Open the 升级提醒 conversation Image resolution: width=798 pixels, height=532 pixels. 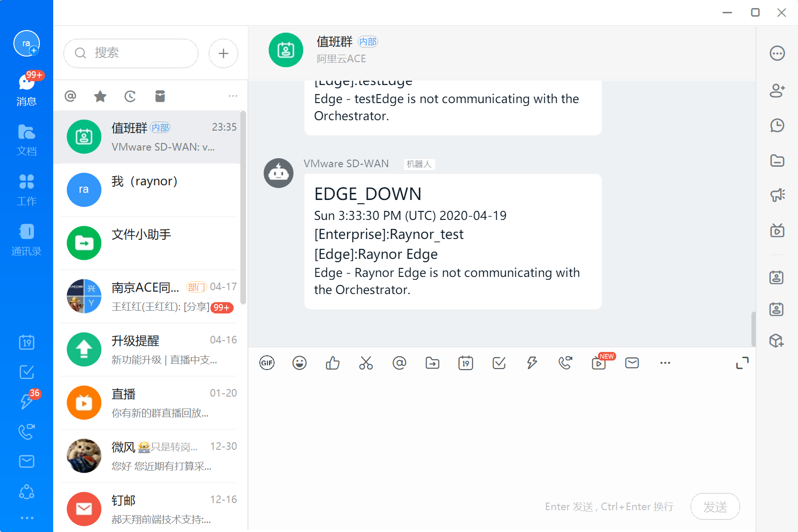point(147,350)
